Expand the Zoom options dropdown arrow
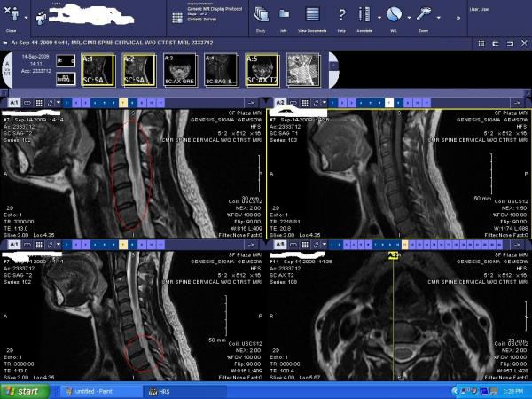This screenshot has height=399, width=532. click(x=440, y=17)
